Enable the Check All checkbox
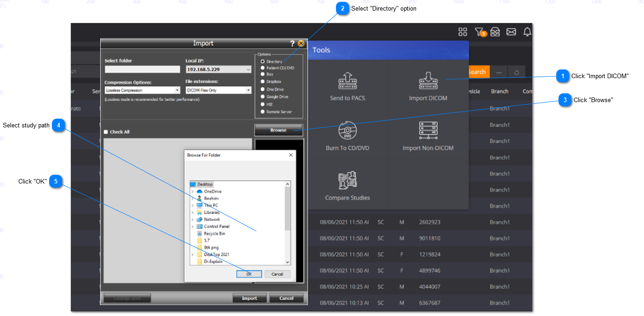The image size is (644, 316). 106,132
